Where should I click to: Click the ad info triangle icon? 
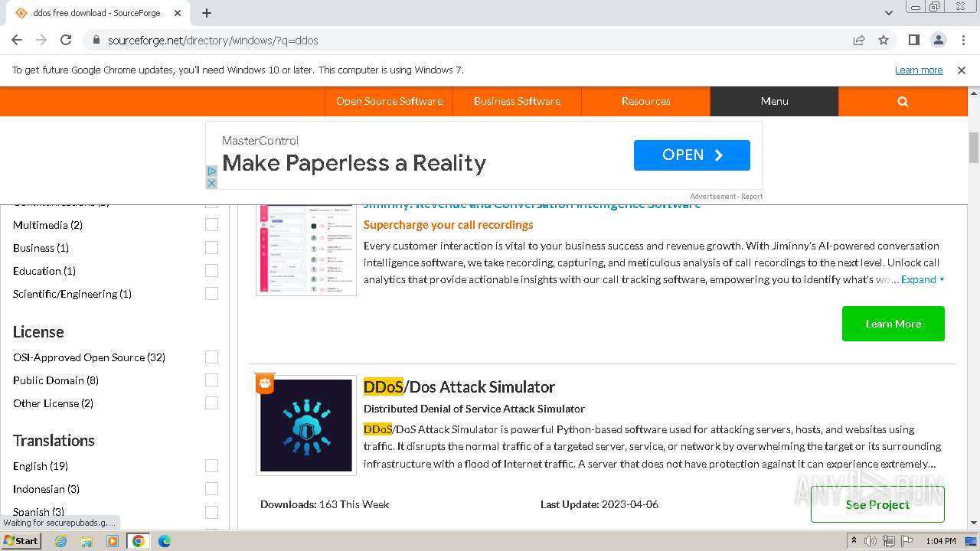[212, 171]
